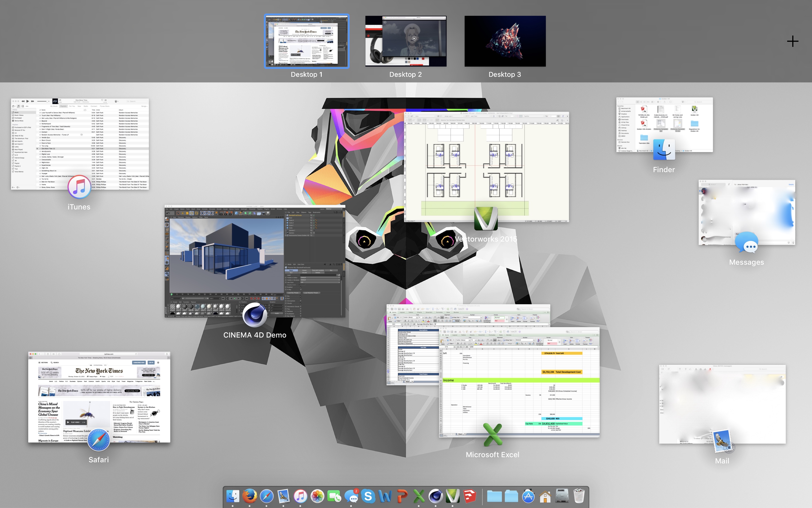Screen dimensions: 812x508
Task: Launch FaceTime from the Dock
Action: [334, 496]
